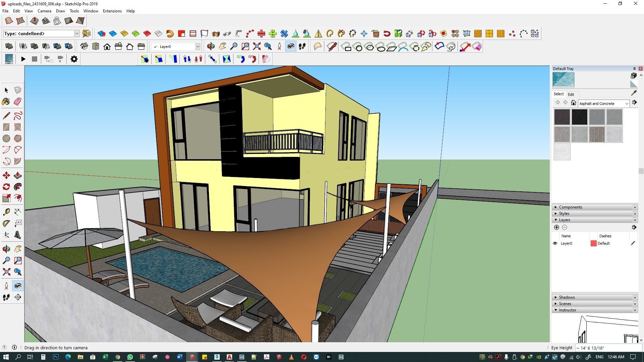Click the Layer0 red color swatch
This screenshot has width=644, height=362.
[593, 243]
